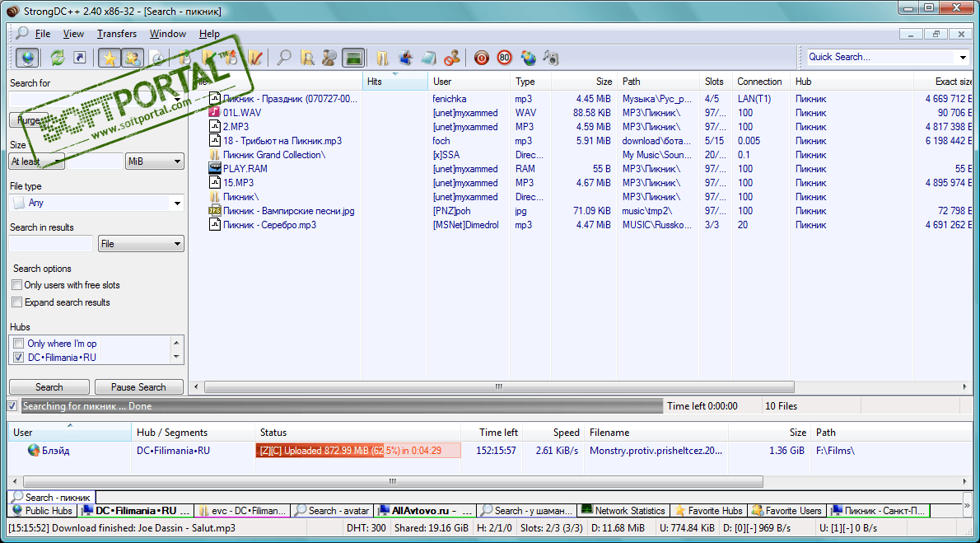980x543 pixels.
Task: Open the Notepad toolbar icon
Action: pos(429,58)
